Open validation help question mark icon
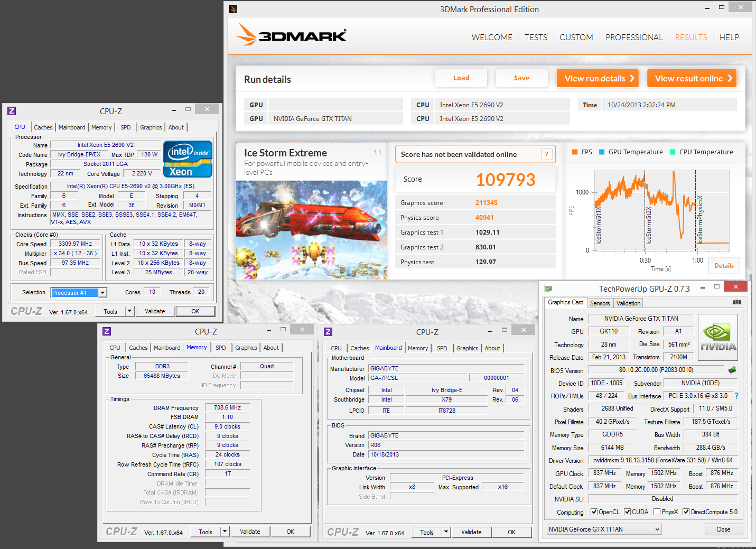The height and width of the screenshot is (549, 756). [x=547, y=154]
